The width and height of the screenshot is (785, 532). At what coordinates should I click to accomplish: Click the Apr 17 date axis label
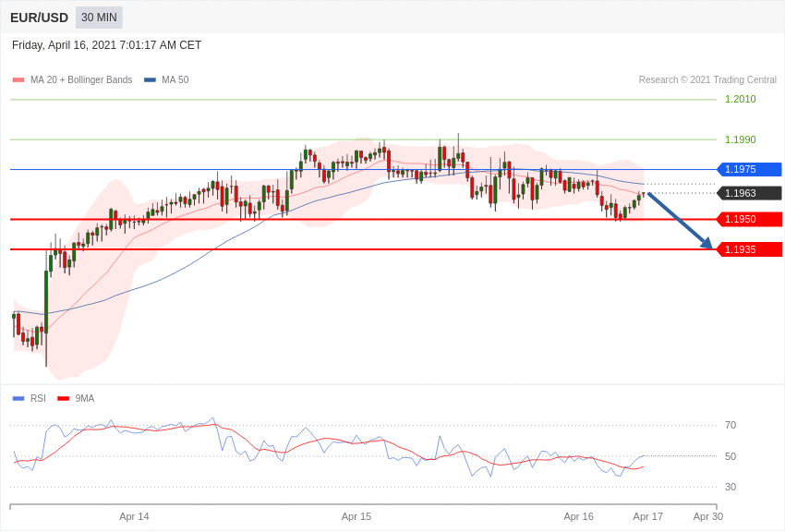pos(647,516)
